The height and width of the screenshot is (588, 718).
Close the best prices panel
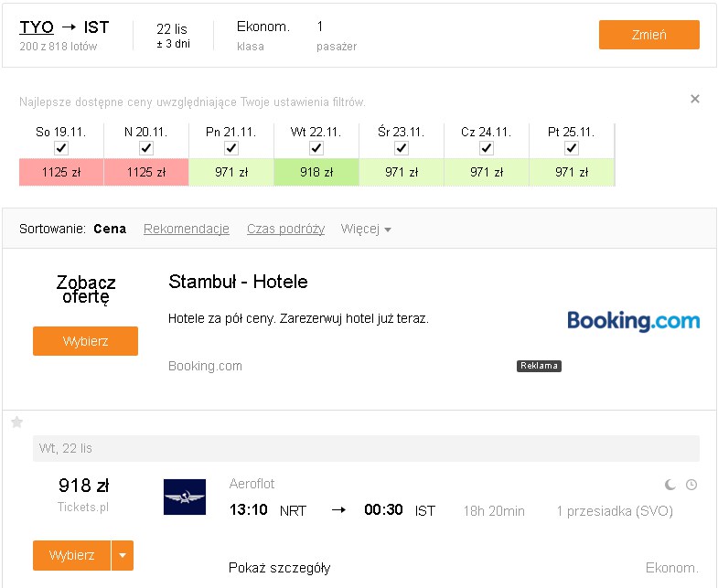[694, 99]
